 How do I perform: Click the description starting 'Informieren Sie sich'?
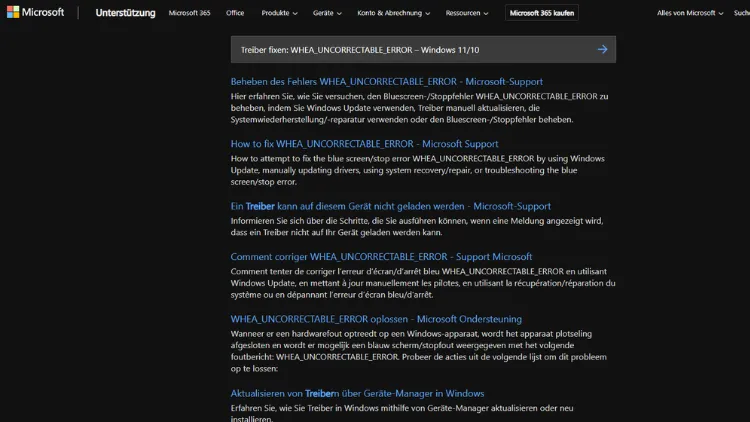417,226
